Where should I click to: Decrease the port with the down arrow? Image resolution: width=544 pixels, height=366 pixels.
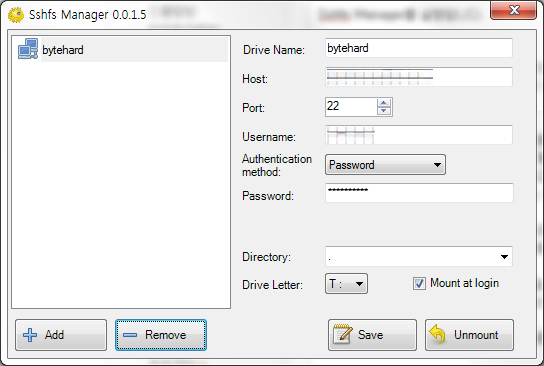[x=384, y=111]
